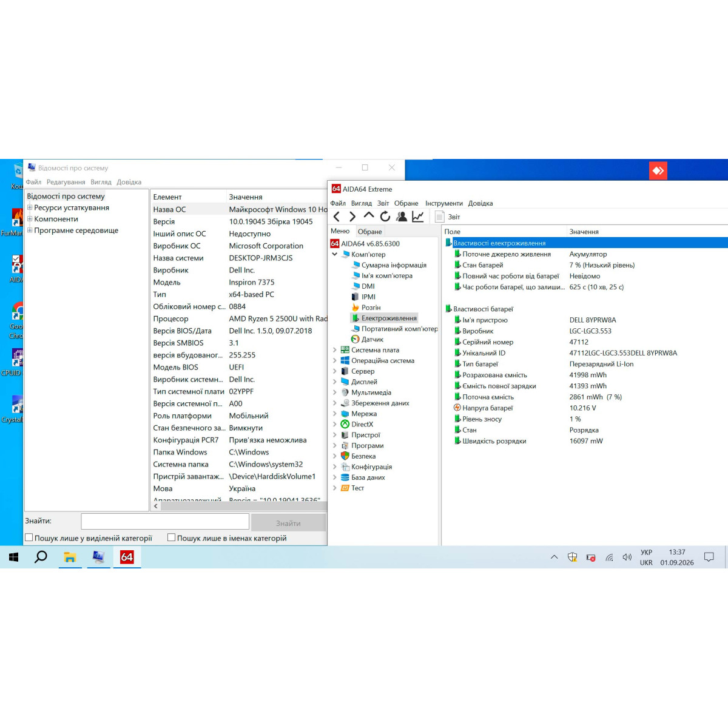Open Windows Security shield tray icon
This screenshot has width=728, height=728.
(572, 557)
